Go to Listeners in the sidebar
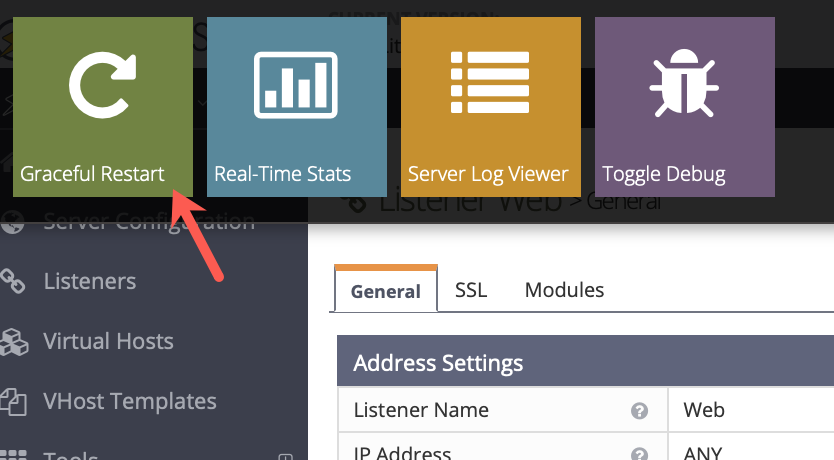834x460 pixels. tap(90, 281)
